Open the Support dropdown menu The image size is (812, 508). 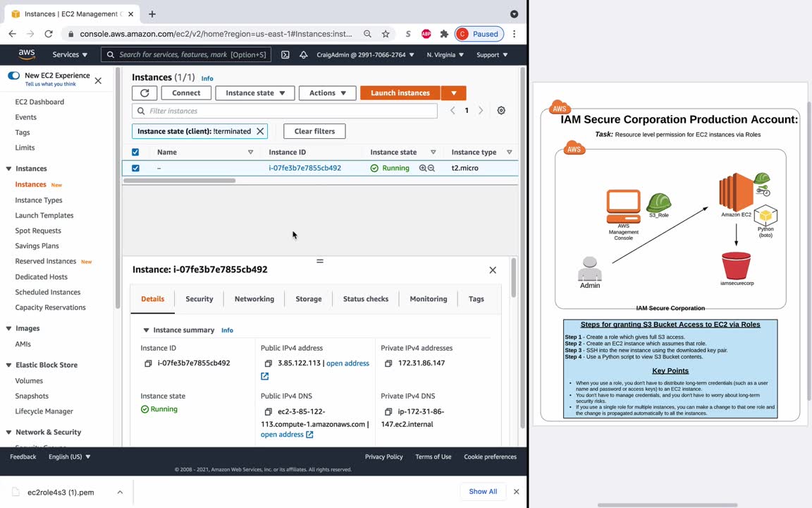coord(492,54)
